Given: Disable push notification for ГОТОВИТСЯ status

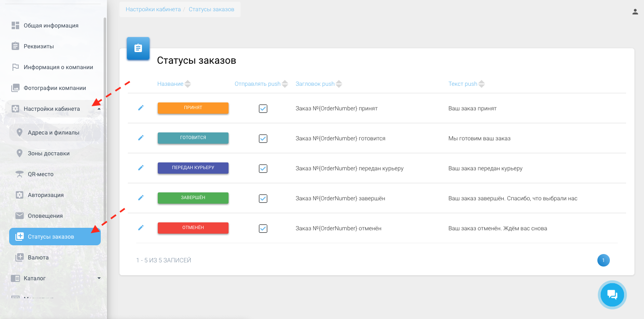Looking at the screenshot, I should point(263,139).
